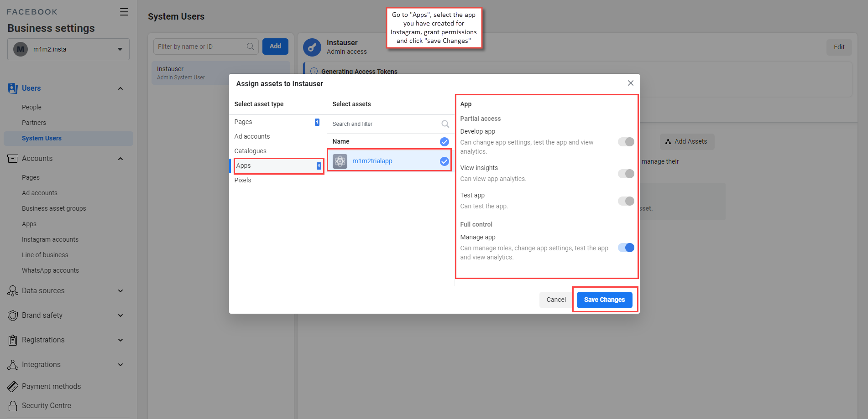Click the search magnifier in filter box
Screen dimensions: 868x419
[x=251, y=47]
